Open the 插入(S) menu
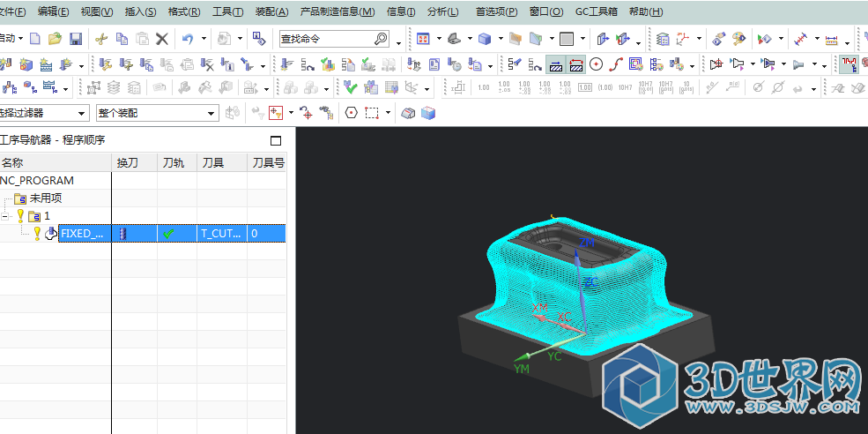 point(141,11)
